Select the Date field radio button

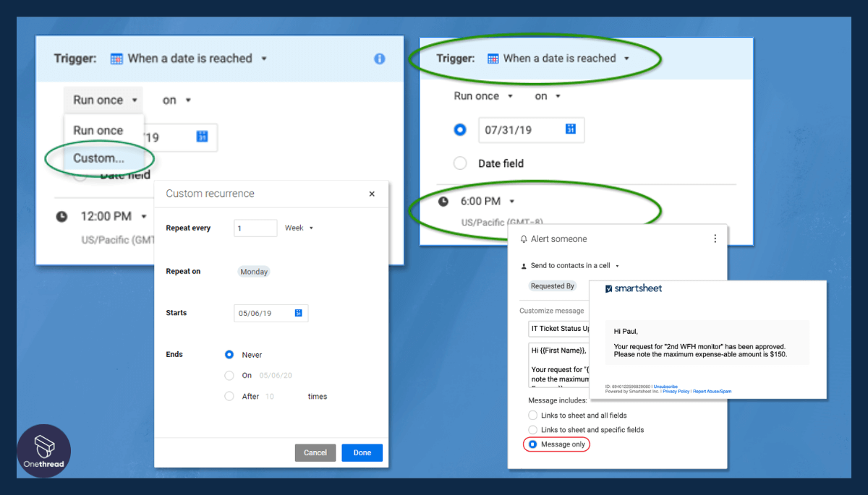point(460,163)
